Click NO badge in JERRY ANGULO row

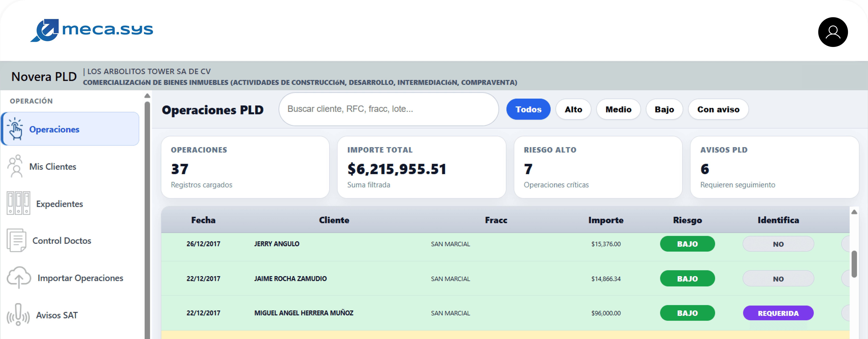[778, 244]
